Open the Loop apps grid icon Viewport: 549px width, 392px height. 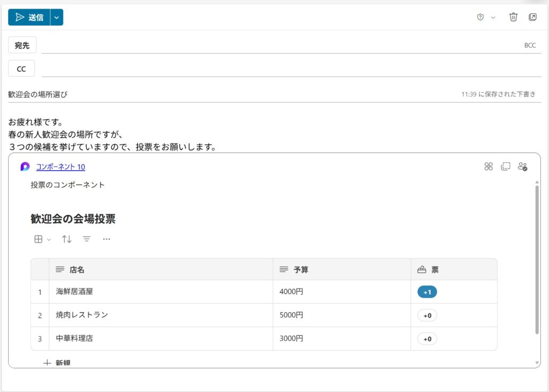488,167
